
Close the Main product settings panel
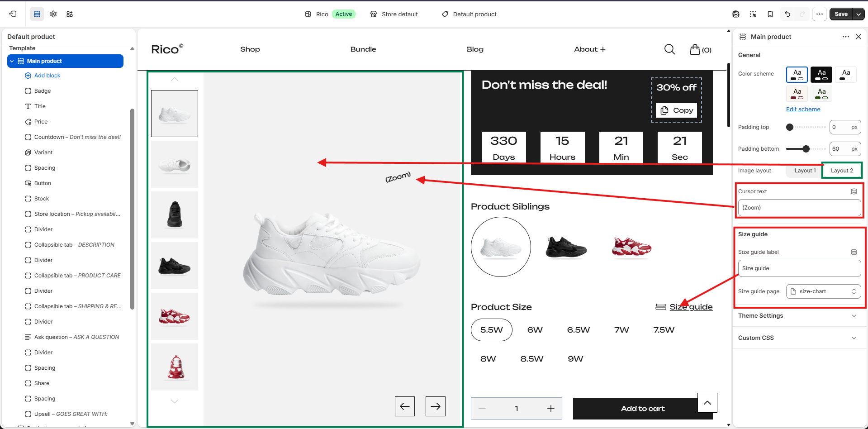tap(859, 37)
